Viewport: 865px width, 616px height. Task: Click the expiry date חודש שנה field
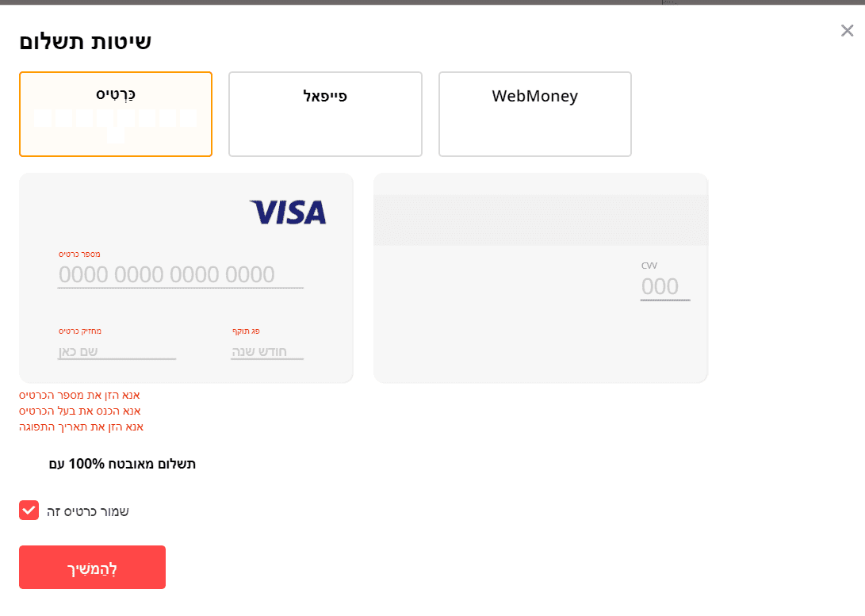pos(266,351)
